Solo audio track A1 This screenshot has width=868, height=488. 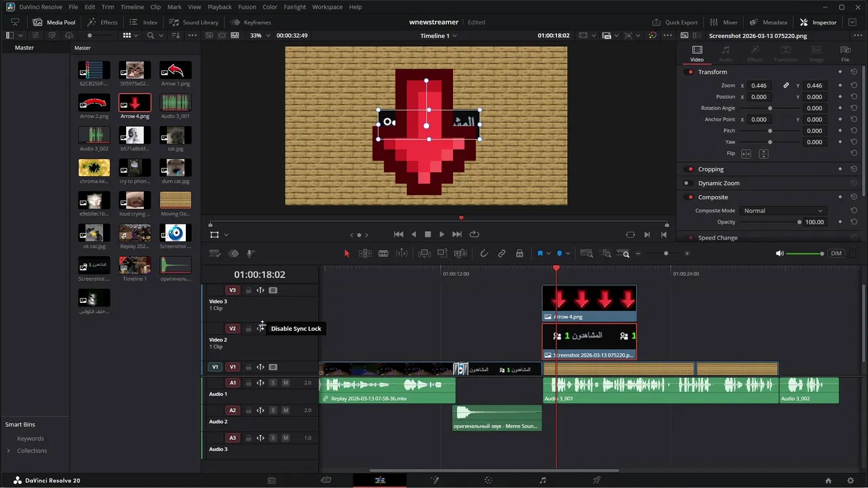click(273, 383)
